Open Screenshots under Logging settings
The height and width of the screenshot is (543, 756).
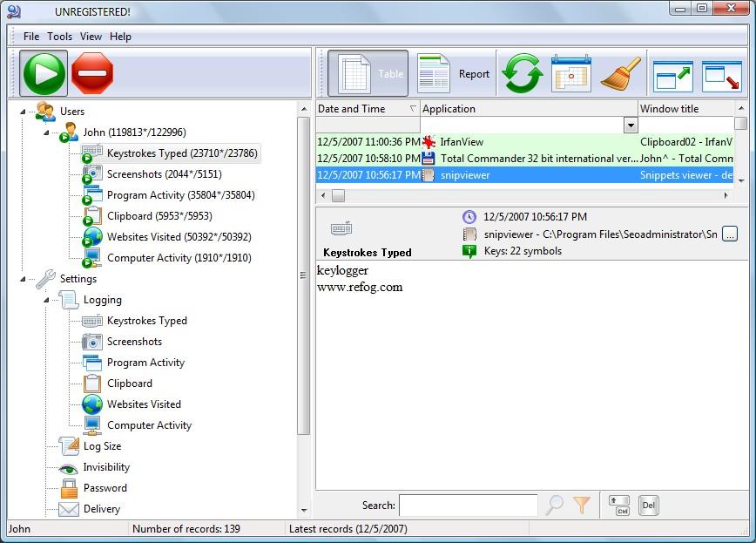(134, 342)
